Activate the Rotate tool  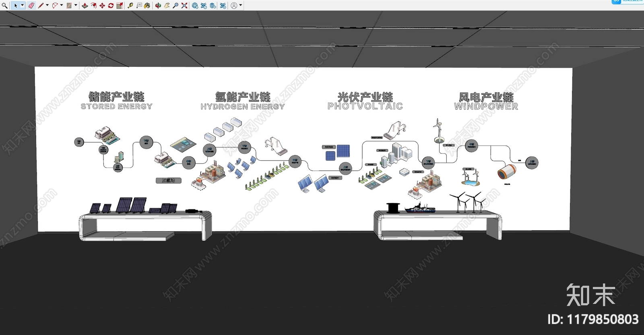coord(111,6)
